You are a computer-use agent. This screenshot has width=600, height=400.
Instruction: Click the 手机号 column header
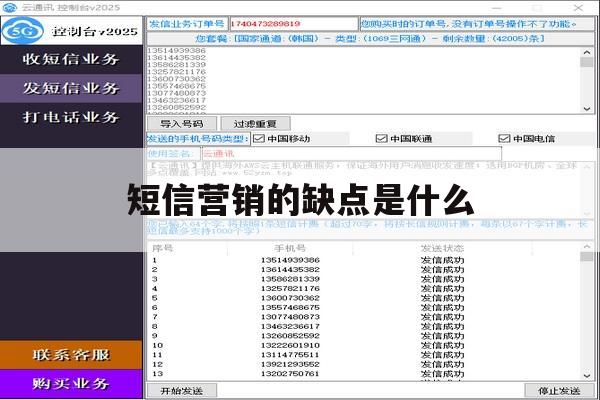[290, 248]
